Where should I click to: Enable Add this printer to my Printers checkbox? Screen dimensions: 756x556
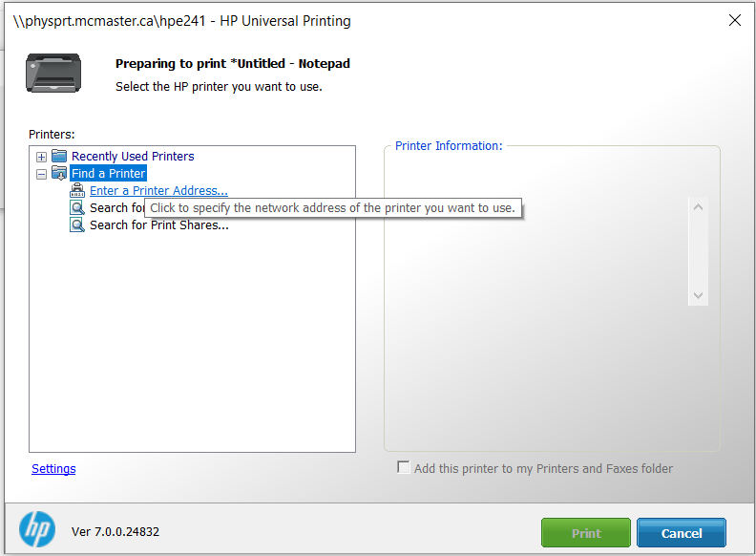click(404, 468)
